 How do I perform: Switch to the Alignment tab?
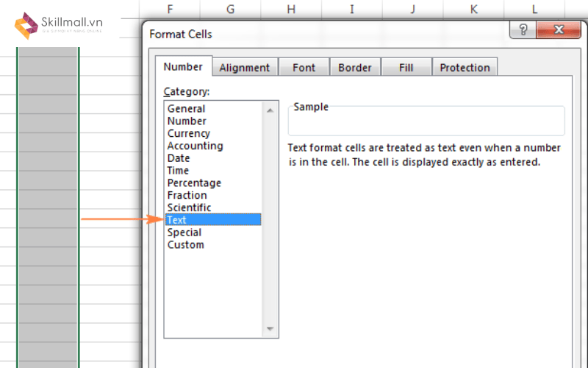[x=245, y=68]
